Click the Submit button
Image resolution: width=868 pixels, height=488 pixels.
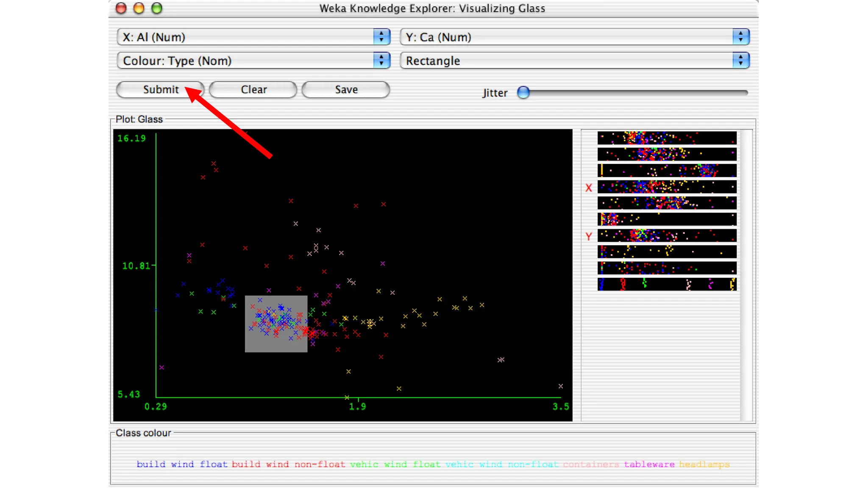160,90
